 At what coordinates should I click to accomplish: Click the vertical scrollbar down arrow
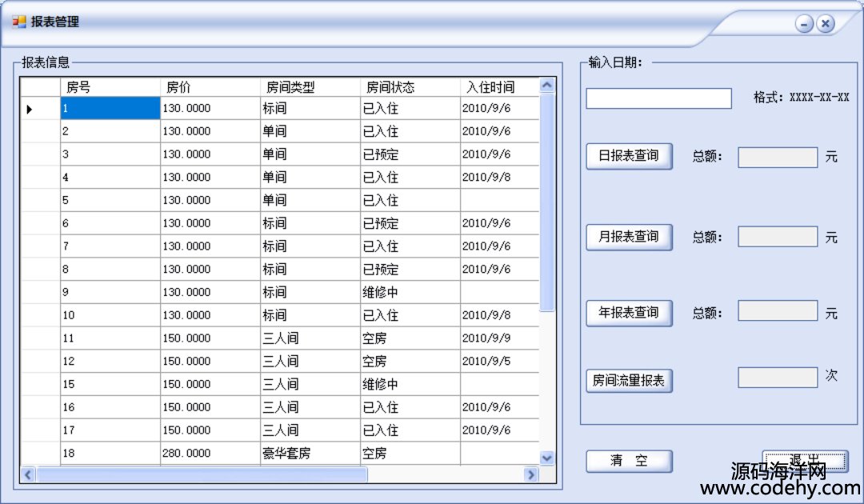pos(547,458)
